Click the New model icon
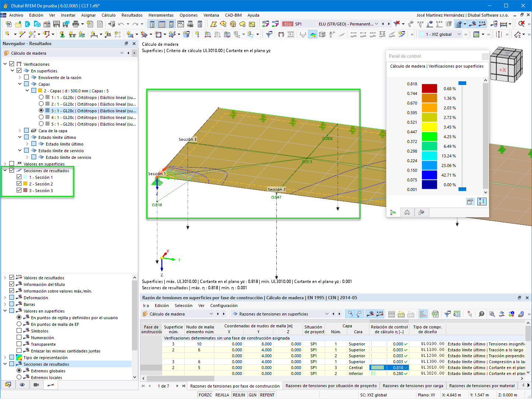This screenshot has width=532, height=399. coord(8,24)
